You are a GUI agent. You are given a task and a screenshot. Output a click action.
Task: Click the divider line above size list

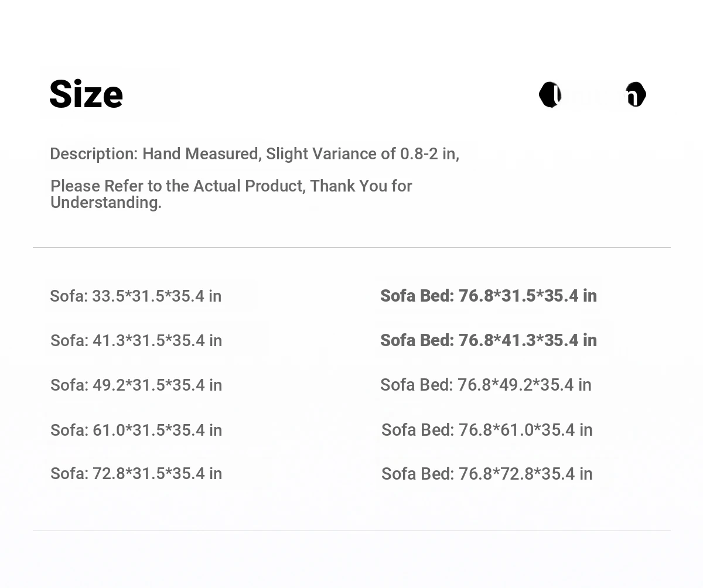tap(351, 247)
